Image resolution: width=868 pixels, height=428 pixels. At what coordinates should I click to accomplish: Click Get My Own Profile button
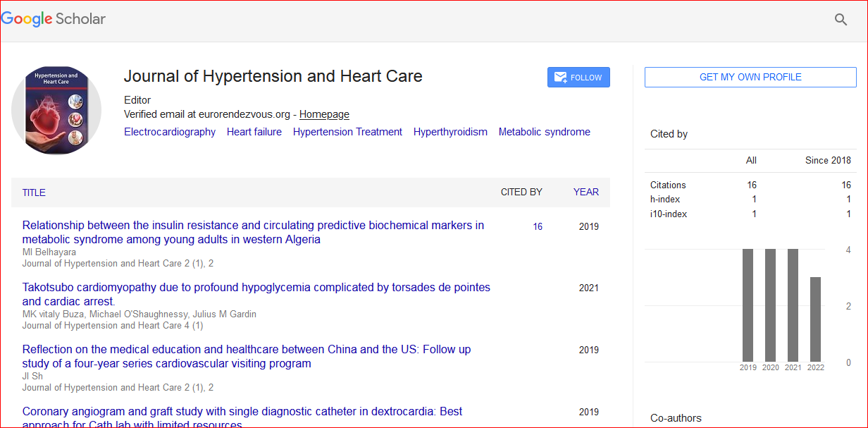coord(750,78)
